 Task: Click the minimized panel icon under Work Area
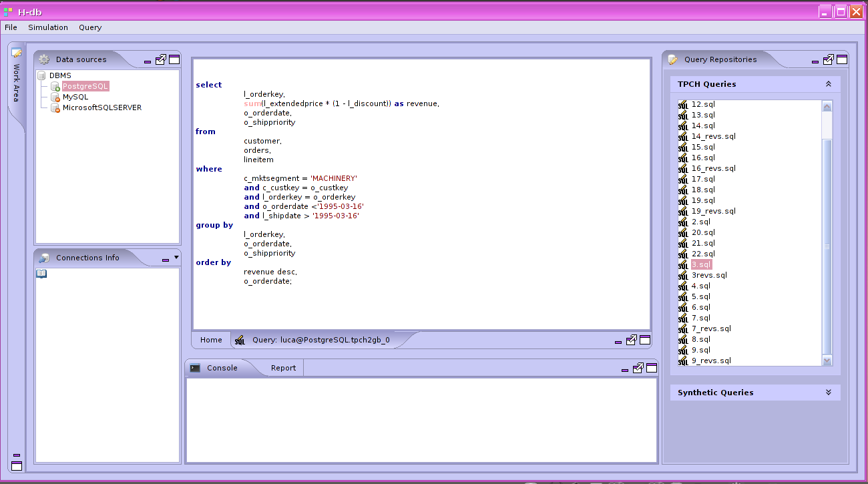(17, 455)
